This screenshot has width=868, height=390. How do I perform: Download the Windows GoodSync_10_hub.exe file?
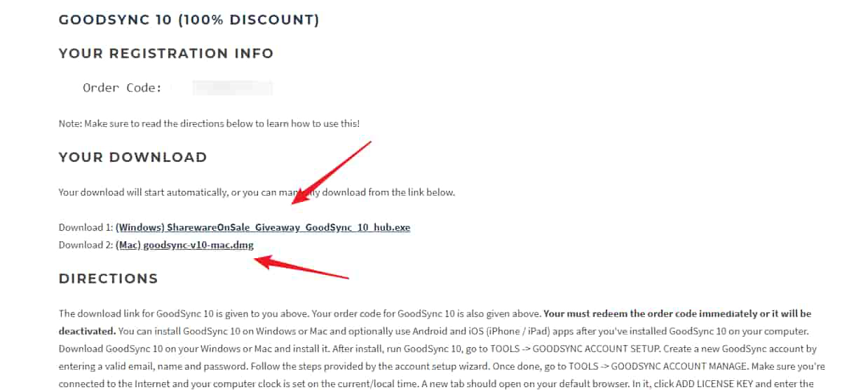point(263,228)
